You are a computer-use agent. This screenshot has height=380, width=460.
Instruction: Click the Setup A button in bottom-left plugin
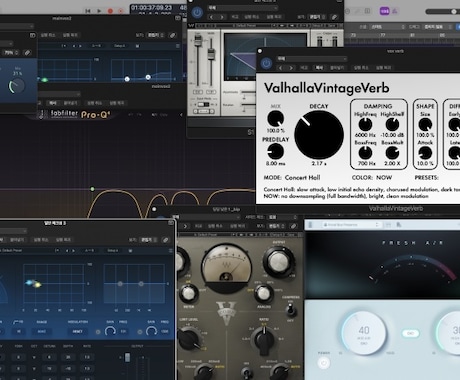(x=113, y=250)
